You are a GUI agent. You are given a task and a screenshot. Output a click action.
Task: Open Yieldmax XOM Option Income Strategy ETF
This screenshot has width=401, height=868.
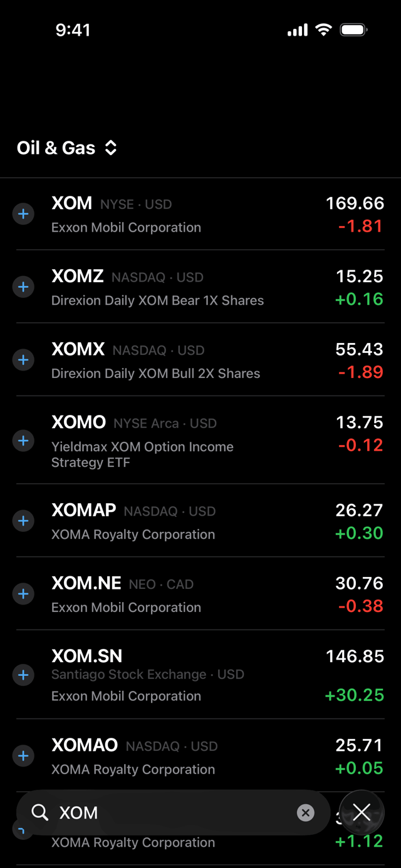[200, 441]
